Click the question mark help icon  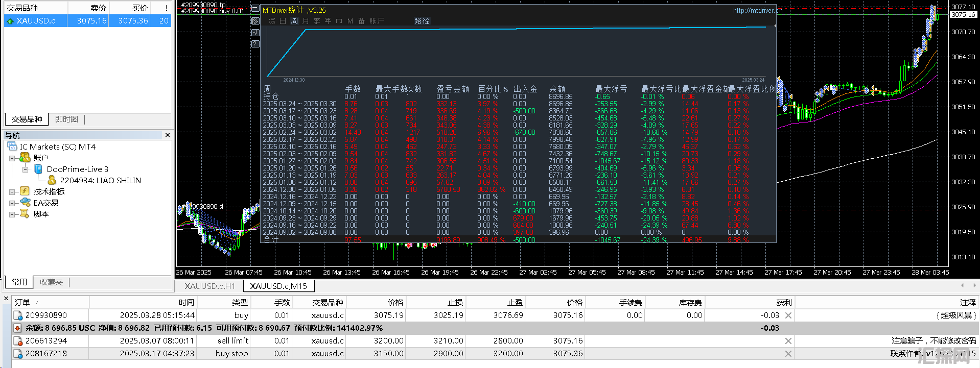pyautogui.click(x=255, y=44)
